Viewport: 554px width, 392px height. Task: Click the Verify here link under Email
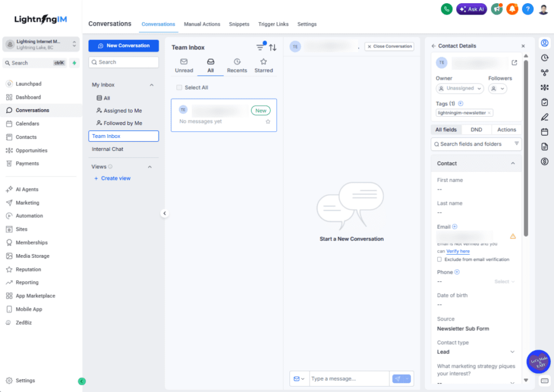click(458, 251)
